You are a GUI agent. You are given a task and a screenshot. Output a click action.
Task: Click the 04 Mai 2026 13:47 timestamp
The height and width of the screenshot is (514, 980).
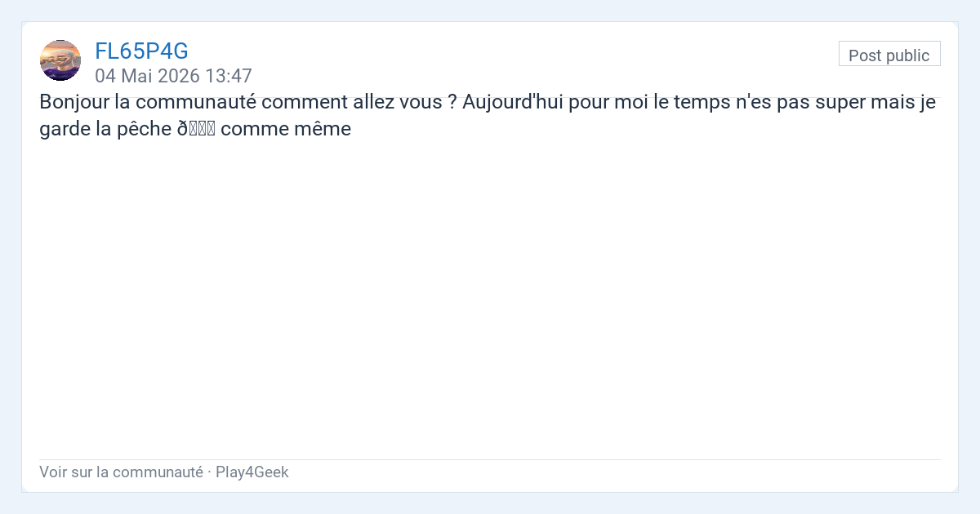(173, 76)
